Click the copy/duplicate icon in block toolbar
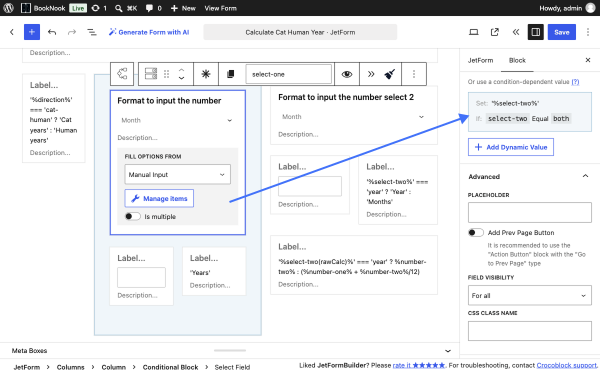600x375 pixels. click(230, 74)
